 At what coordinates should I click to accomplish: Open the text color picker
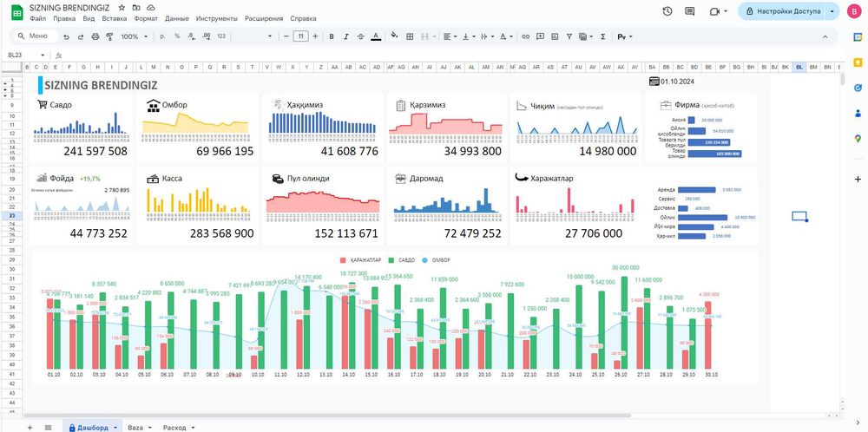[376, 36]
